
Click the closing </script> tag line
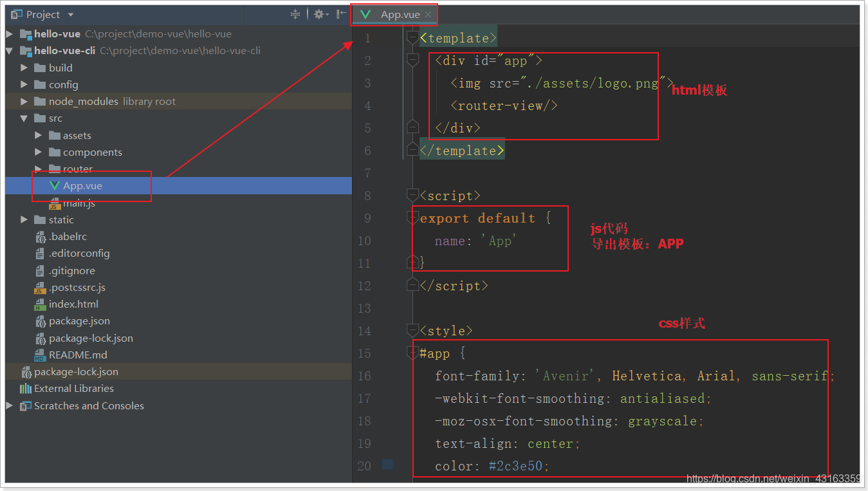pyautogui.click(x=454, y=286)
